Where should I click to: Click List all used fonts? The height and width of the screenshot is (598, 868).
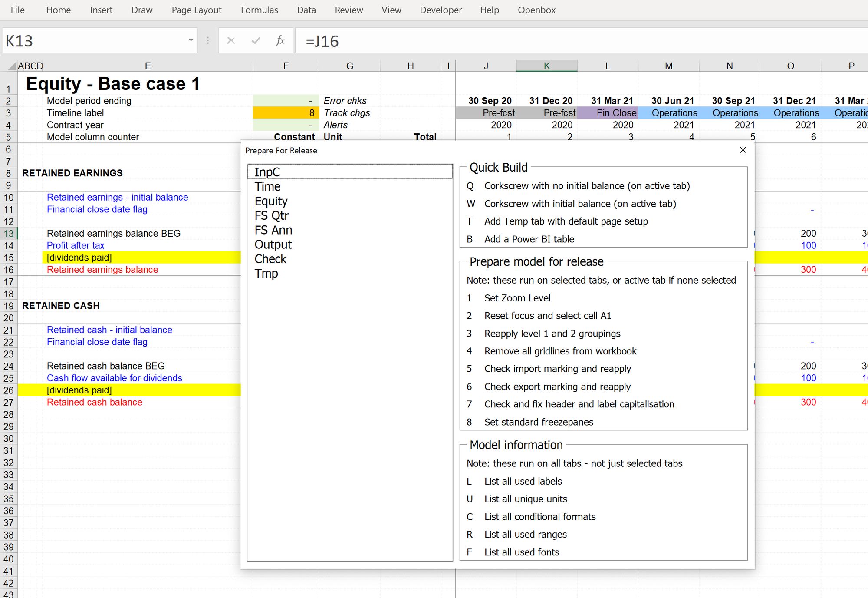(521, 552)
